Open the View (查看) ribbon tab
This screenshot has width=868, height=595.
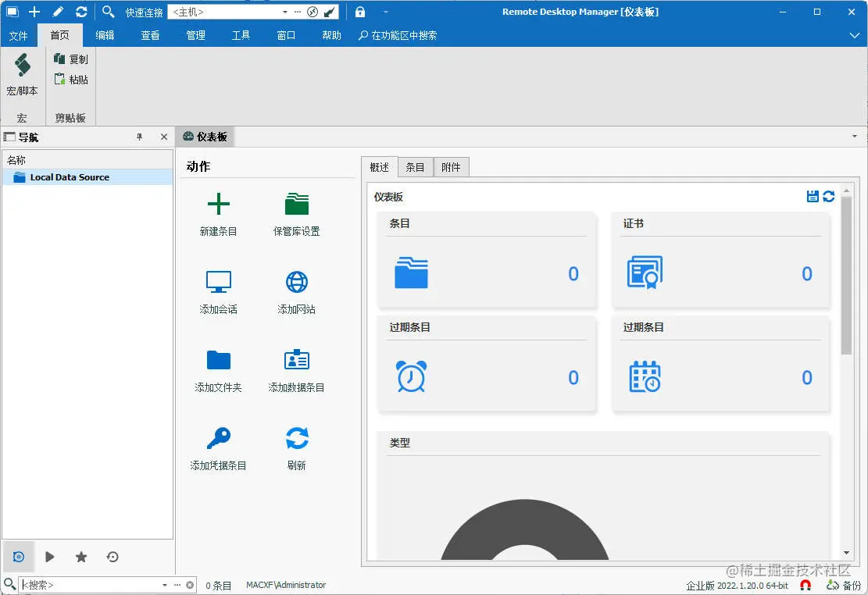[x=151, y=35]
